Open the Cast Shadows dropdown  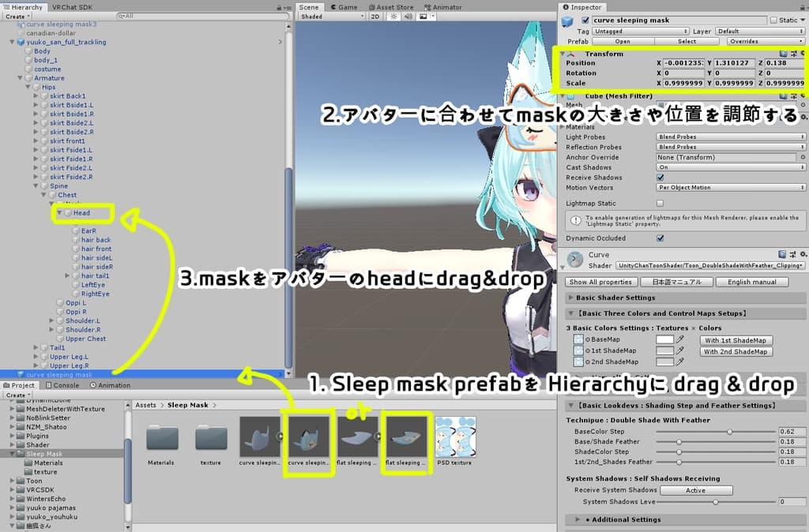[x=730, y=167]
